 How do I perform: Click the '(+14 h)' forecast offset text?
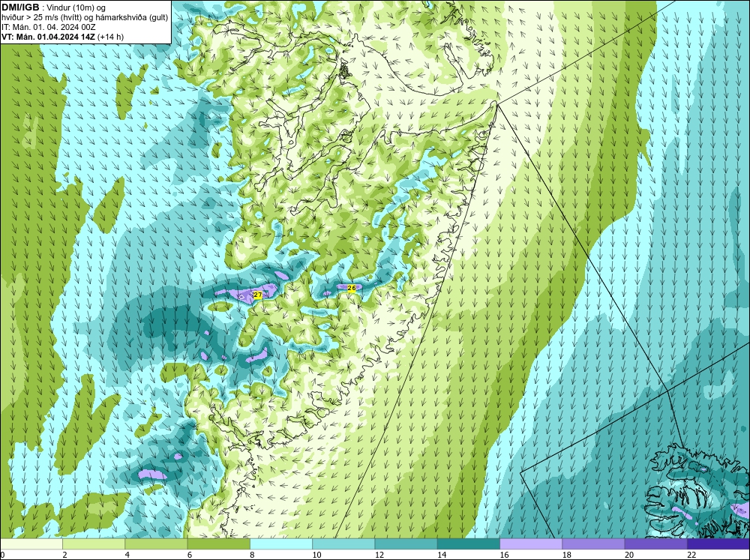[x=111, y=37]
